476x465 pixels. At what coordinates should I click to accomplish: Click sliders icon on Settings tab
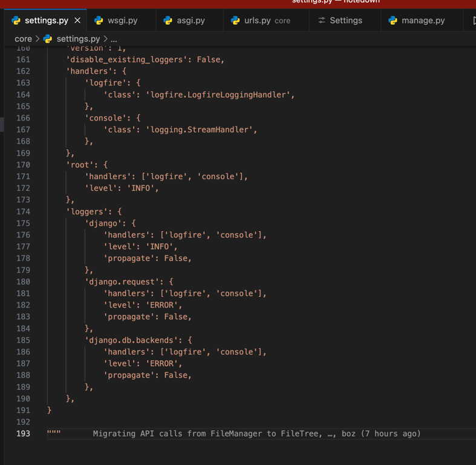point(322,21)
